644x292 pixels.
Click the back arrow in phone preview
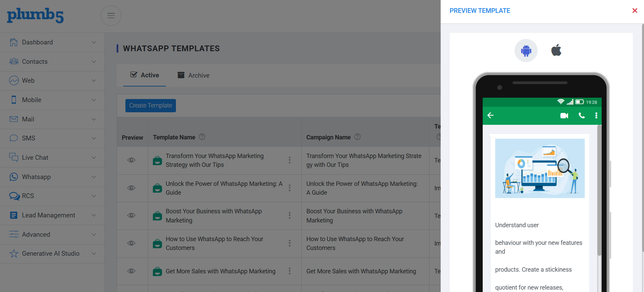[x=490, y=115]
